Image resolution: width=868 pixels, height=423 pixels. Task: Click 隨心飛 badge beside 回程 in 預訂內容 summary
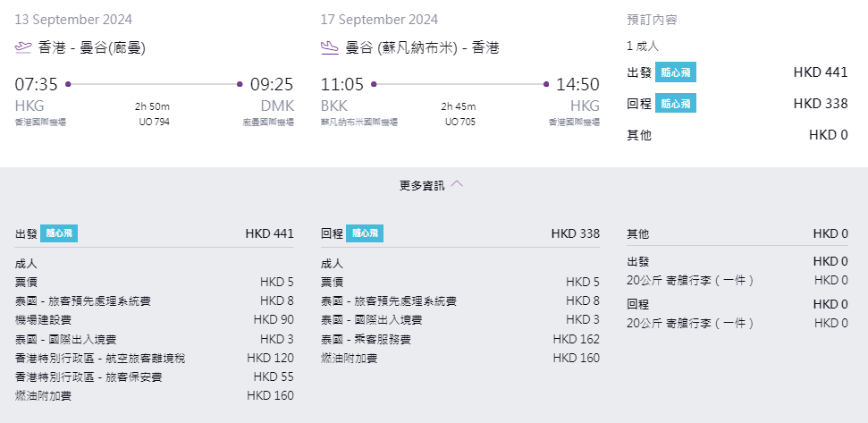[x=675, y=104]
